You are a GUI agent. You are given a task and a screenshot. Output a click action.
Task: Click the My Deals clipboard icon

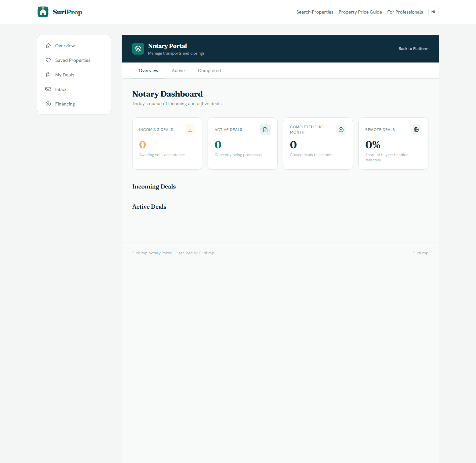[x=48, y=75]
